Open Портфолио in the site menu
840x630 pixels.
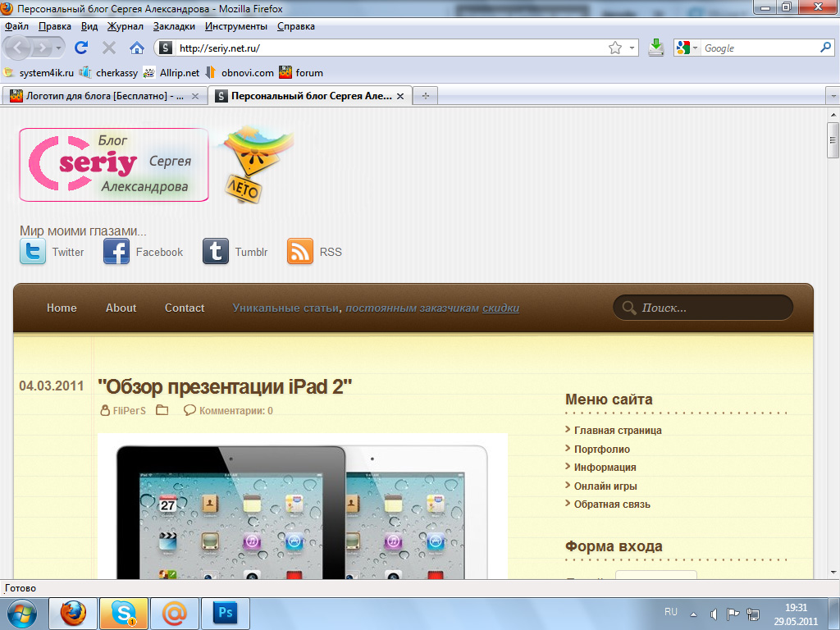(x=601, y=449)
